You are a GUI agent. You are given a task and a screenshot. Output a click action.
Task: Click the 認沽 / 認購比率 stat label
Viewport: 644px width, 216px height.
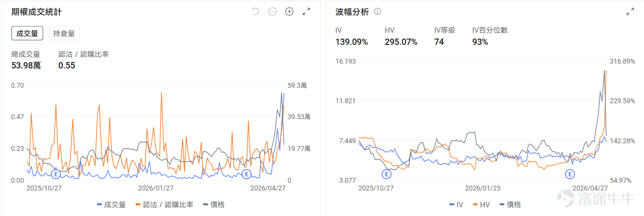tap(84, 54)
